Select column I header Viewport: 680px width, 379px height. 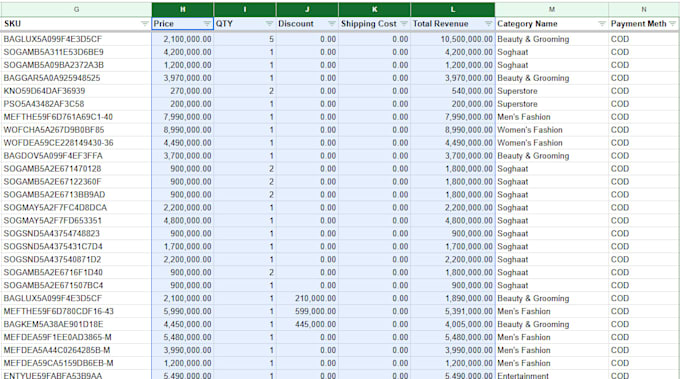pyautogui.click(x=245, y=9)
